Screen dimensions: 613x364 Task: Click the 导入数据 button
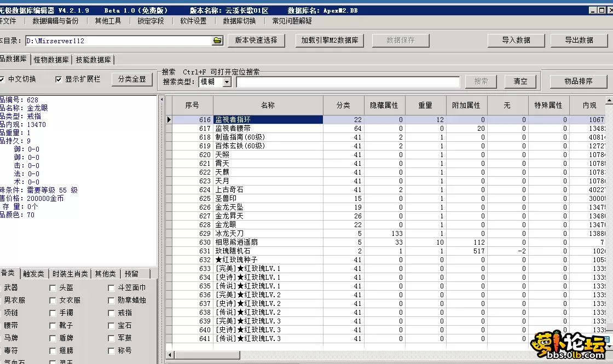[x=515, y=40]
